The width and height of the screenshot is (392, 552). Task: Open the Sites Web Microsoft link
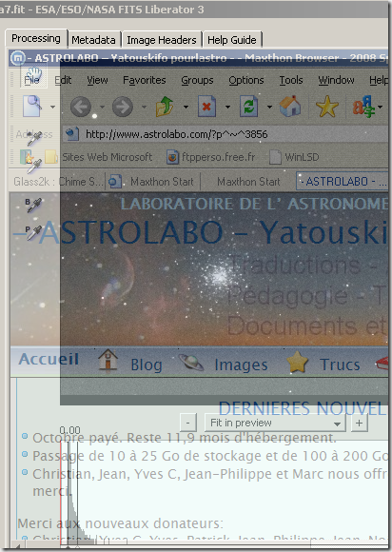(107, 157)
